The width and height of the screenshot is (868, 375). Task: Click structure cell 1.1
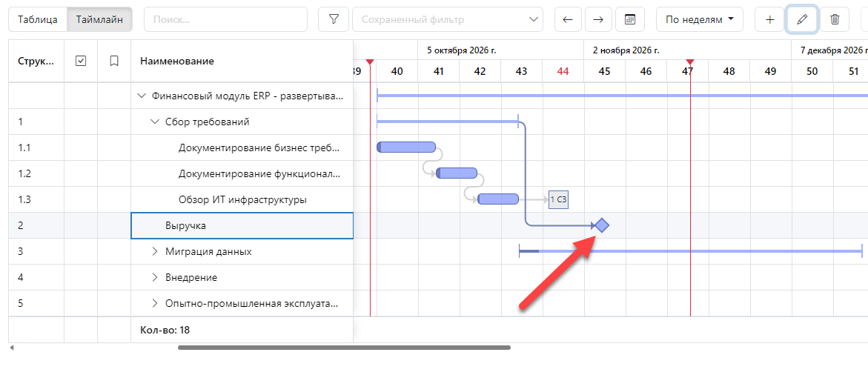coord(36,147)
